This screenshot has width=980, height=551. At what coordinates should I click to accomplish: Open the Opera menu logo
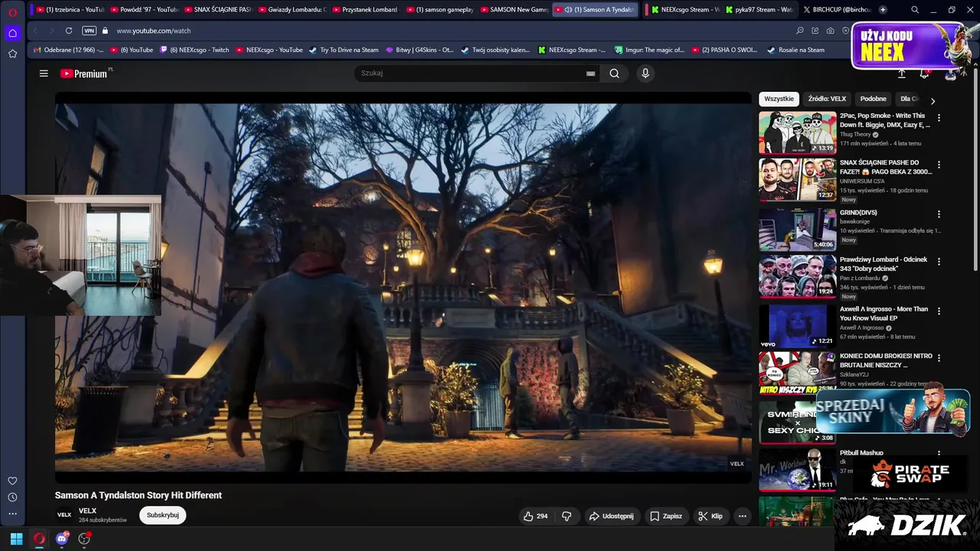[x=12, y=11]
